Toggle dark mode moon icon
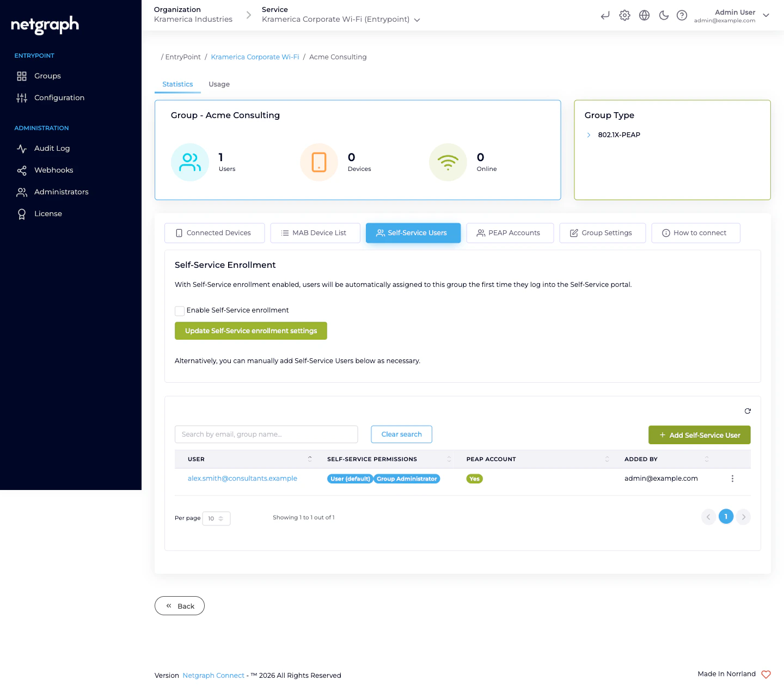Viewport: 784px width, 686px height. 664,15
